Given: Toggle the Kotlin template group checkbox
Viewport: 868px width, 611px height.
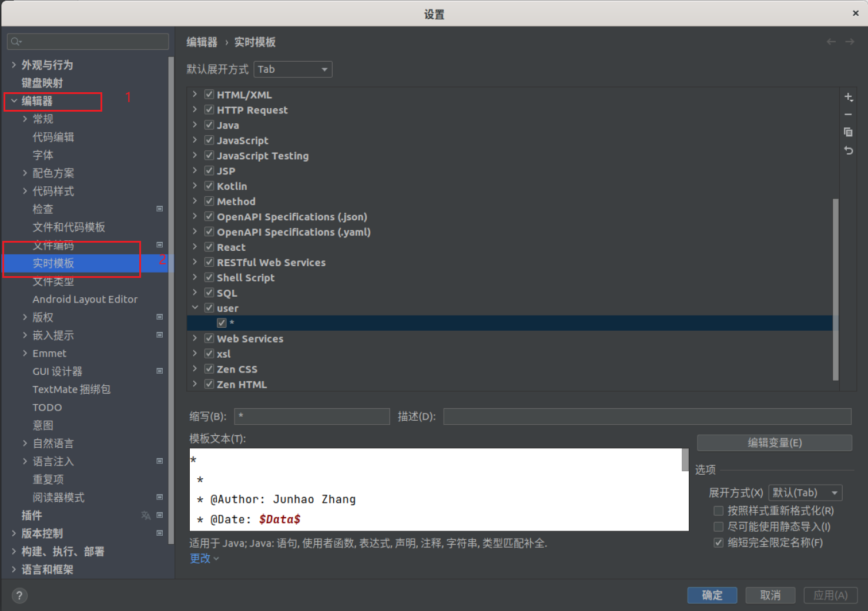Looking at the screenshot, I should [x=209, y=186].
